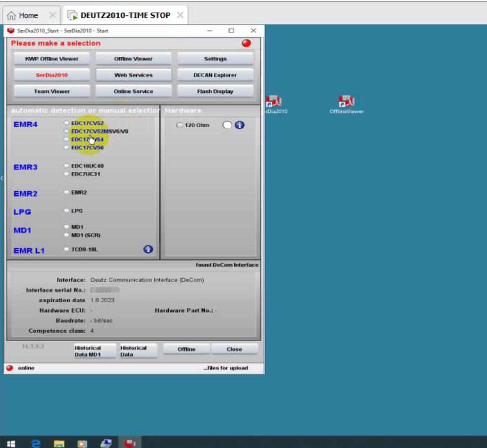Toggle the 120 Ohm option
487x448 pixels.
coord(179,125)
